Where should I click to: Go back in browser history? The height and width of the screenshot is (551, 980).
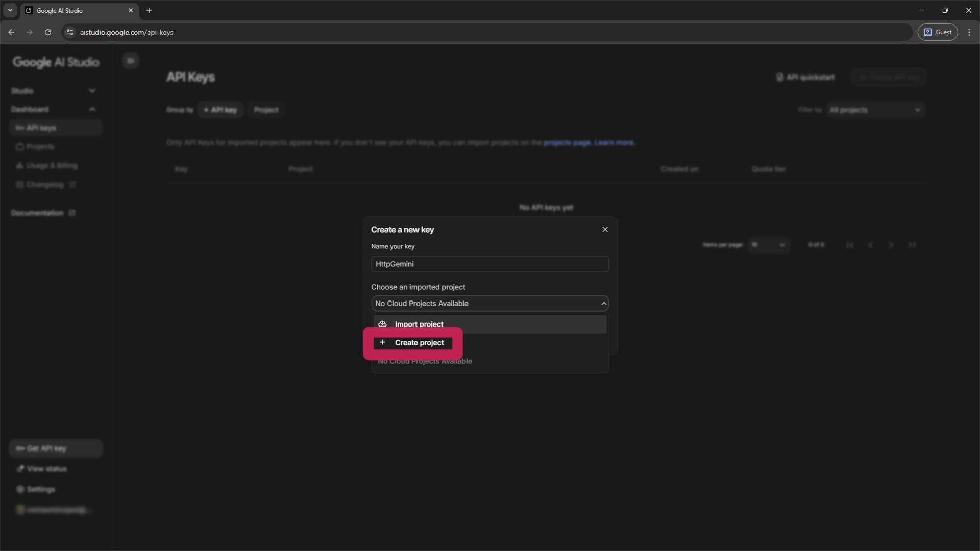[11, 32]
